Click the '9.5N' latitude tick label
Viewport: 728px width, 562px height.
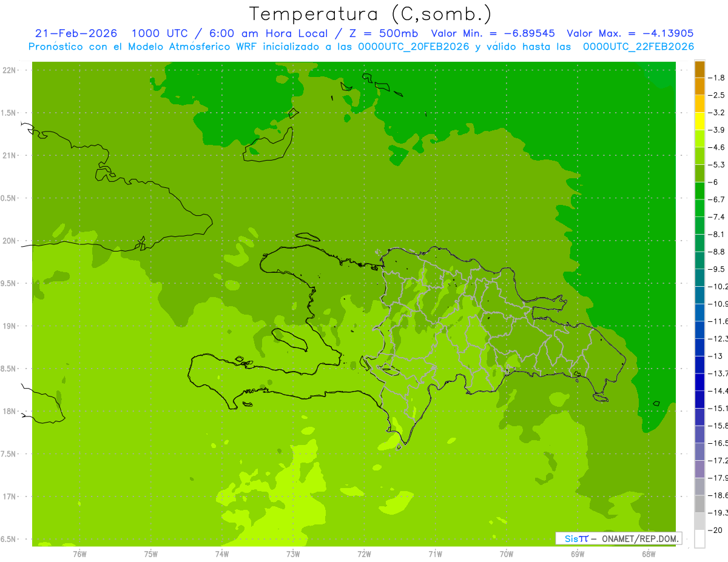click(x=8, y=283)
